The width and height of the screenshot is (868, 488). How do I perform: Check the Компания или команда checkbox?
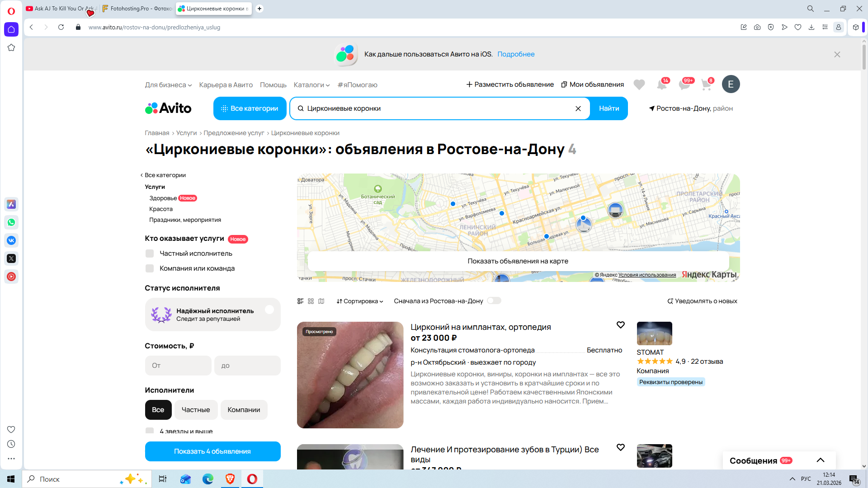(150, 268)
